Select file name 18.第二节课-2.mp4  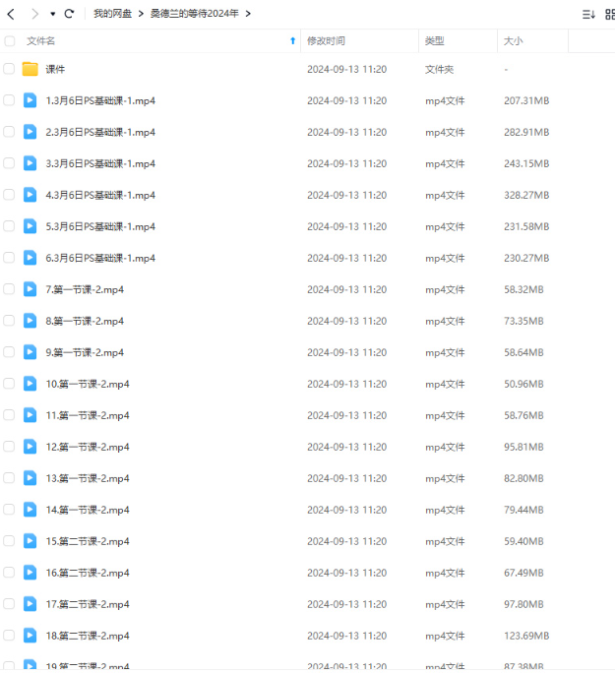point(88,636)
